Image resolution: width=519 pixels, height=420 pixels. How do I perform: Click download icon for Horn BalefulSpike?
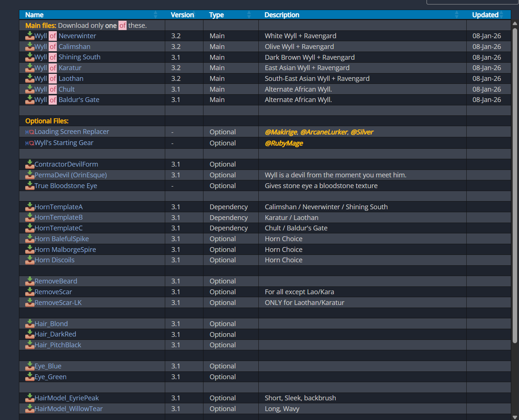30,239
